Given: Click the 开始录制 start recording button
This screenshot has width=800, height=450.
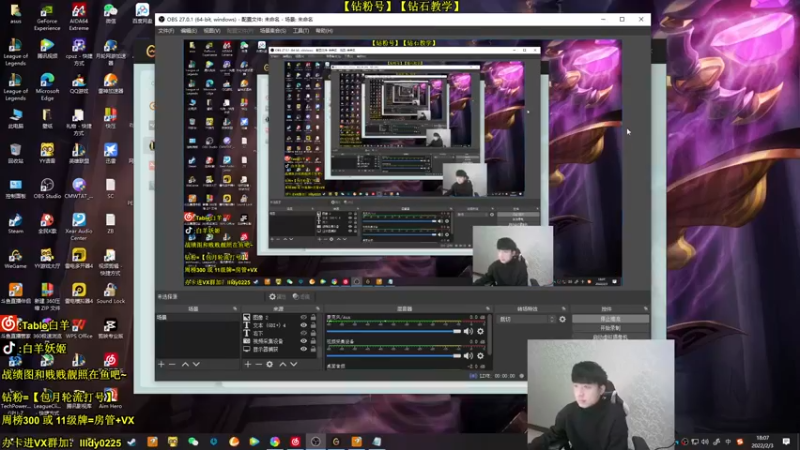Looking at the screenshot, I should [x=610, y=328].
